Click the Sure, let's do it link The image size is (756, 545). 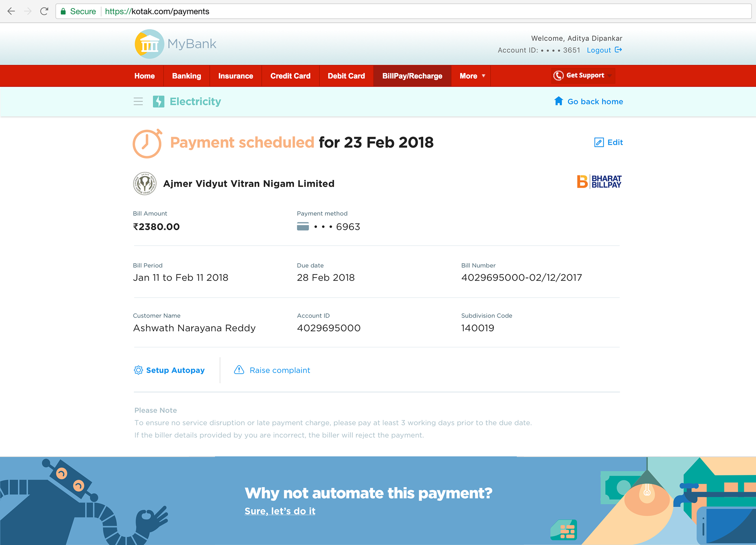pyautogui.click(x=280, y=511)
